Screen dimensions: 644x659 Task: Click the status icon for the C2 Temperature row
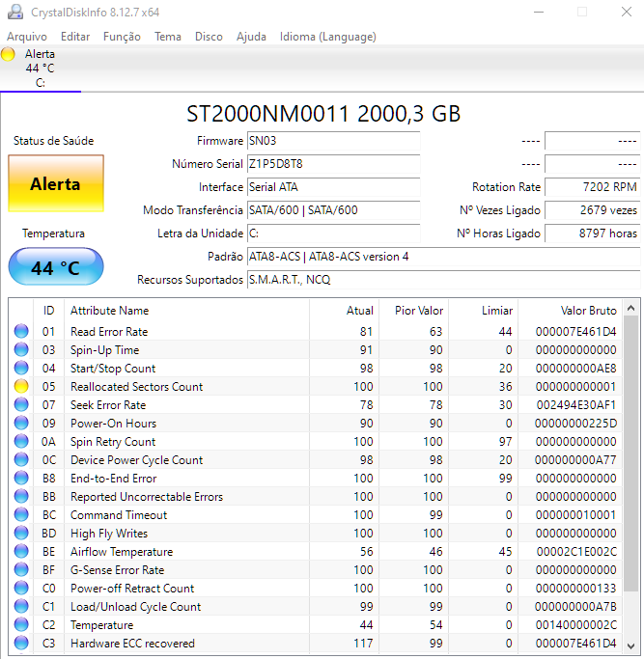21,624
